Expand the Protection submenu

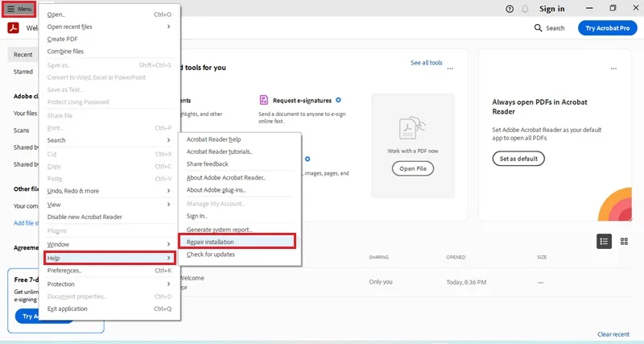pos(109,284)
